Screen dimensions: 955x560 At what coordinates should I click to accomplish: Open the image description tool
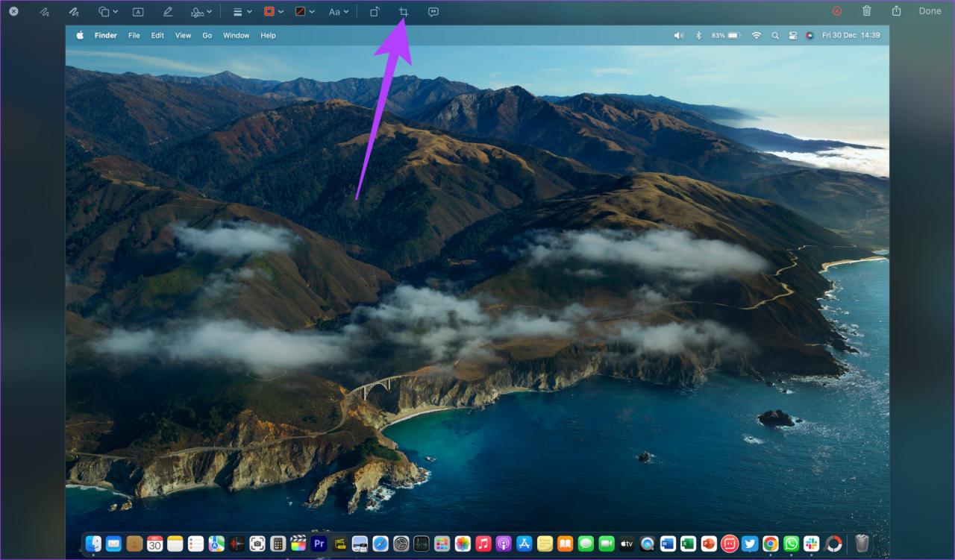(x=433, y=12)
